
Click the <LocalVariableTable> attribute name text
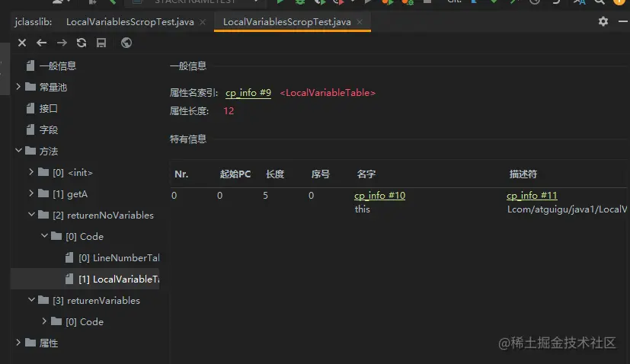point(328,93)
